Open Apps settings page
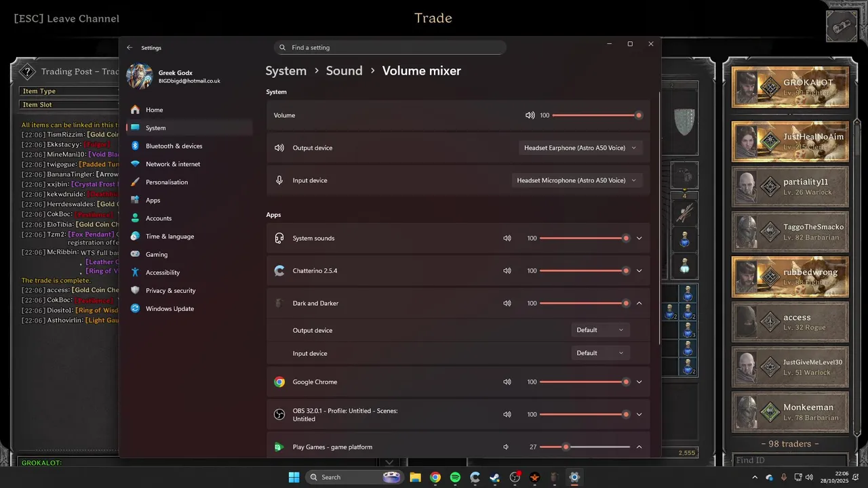868x488 pixels. 189,200
